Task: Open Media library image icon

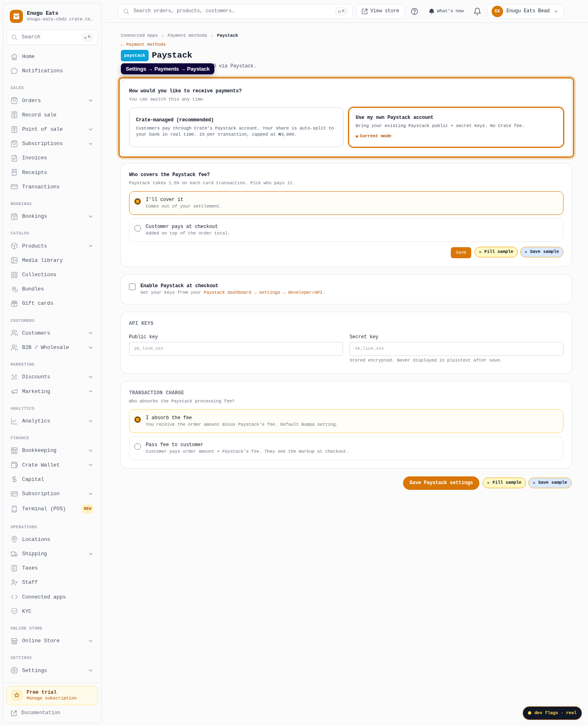Action: pyautogui.click(x=14, y=260)
